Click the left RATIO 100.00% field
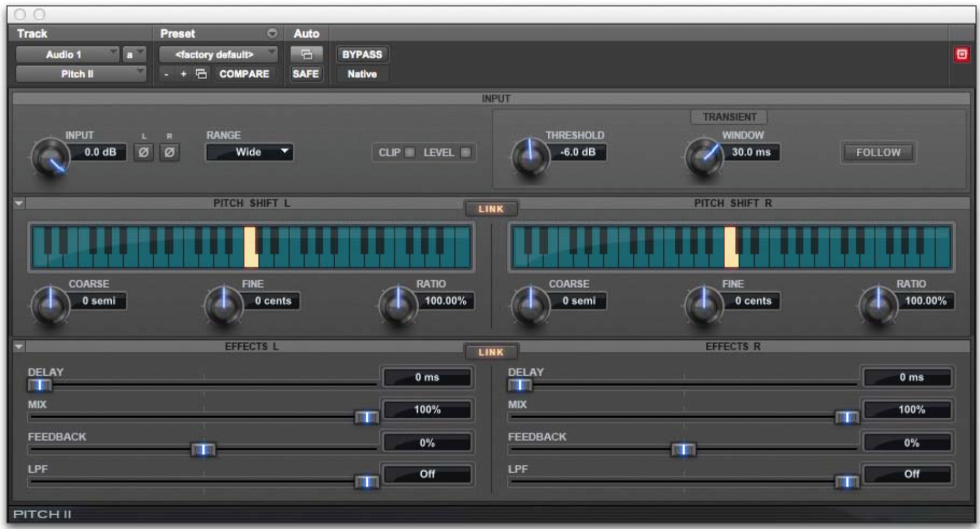 click(446, 301)
